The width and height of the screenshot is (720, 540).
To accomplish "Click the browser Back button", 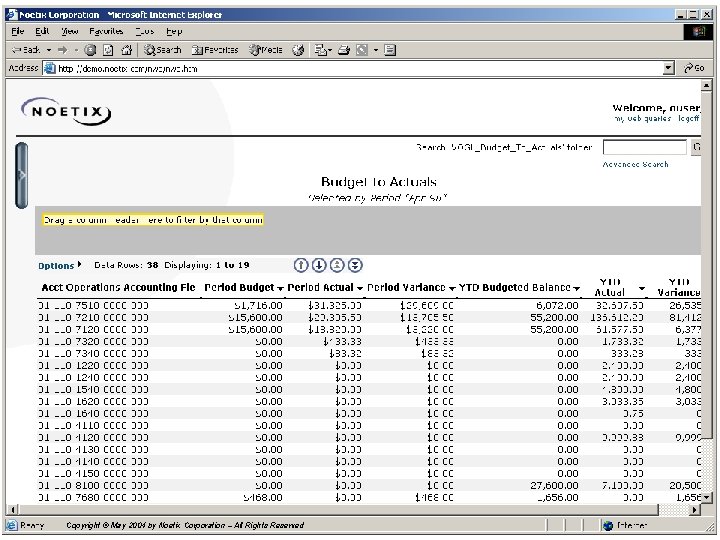I will [25, 49].
